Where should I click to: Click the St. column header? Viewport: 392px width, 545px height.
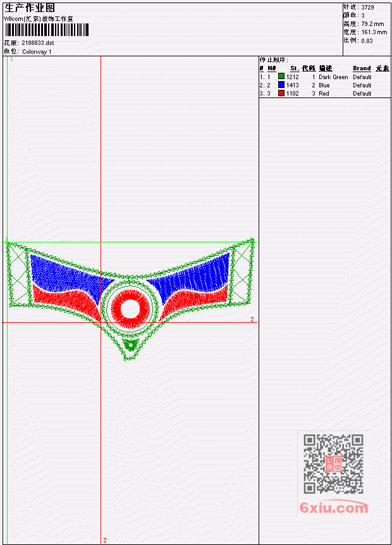click(x=295, y=68)
